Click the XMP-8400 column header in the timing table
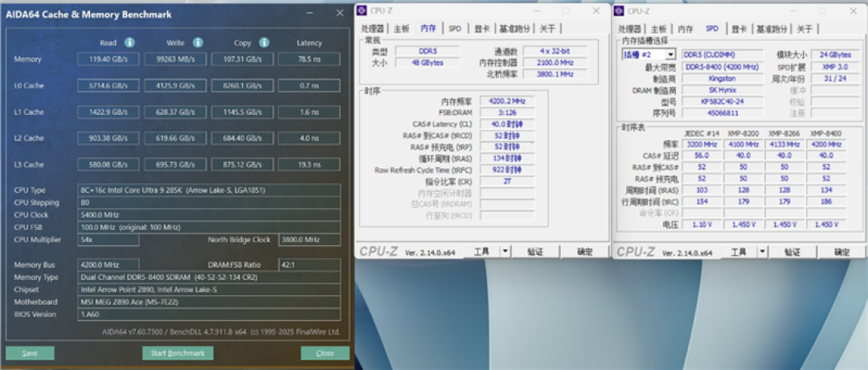This screenshot has width=868, height=370. pos(826,134)
